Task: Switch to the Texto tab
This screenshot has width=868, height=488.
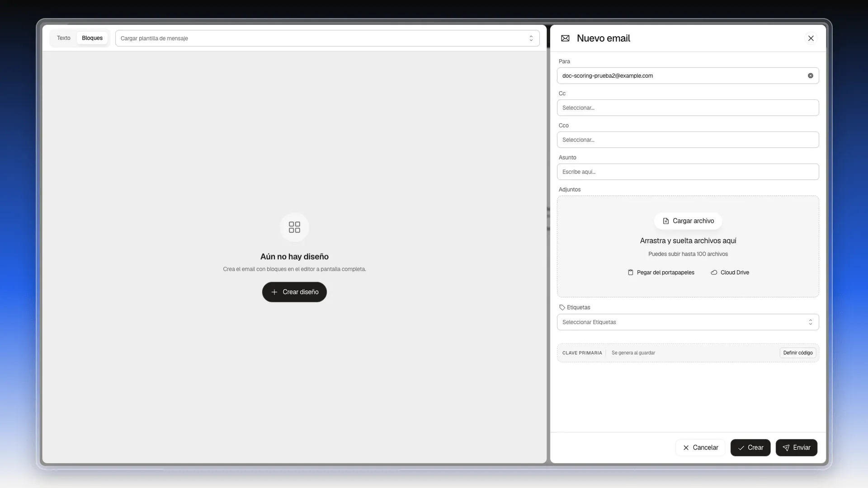Action: [x=63, y=38]
